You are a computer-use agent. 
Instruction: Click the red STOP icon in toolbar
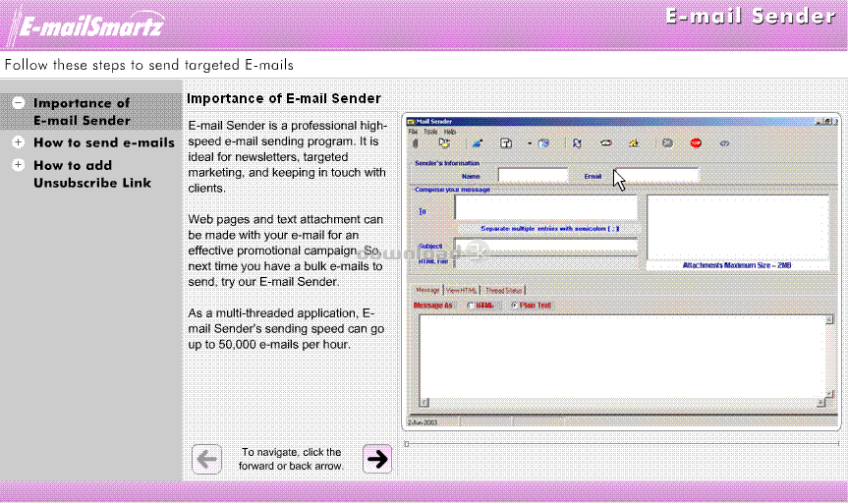tap(696, 143)
